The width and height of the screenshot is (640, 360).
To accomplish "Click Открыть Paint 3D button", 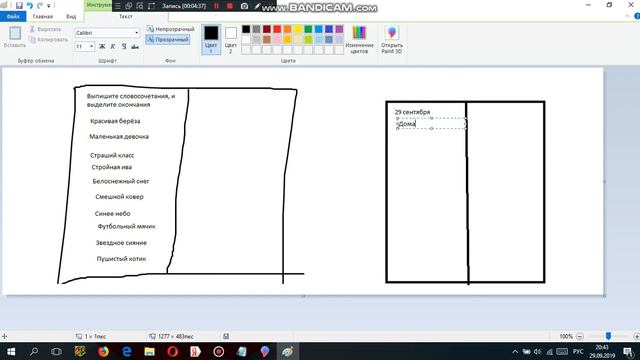I will point(391,39).
